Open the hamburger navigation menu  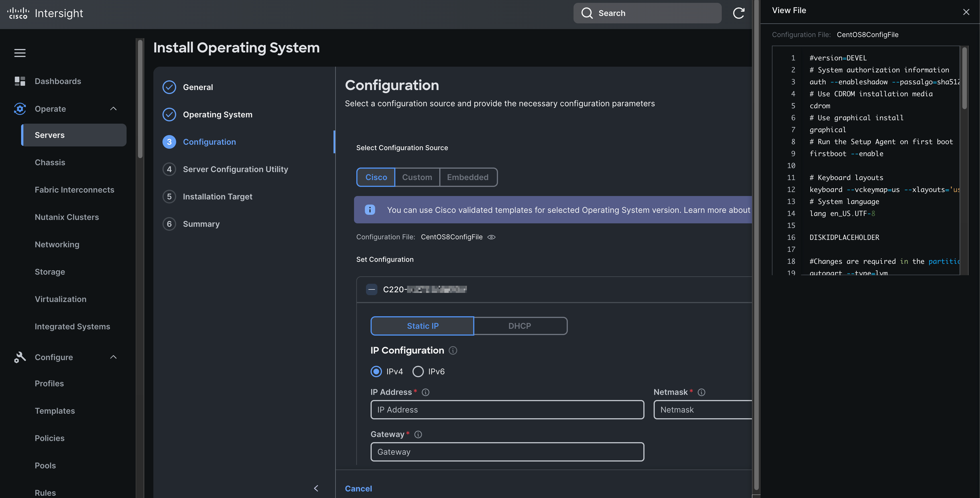point(20,53)
